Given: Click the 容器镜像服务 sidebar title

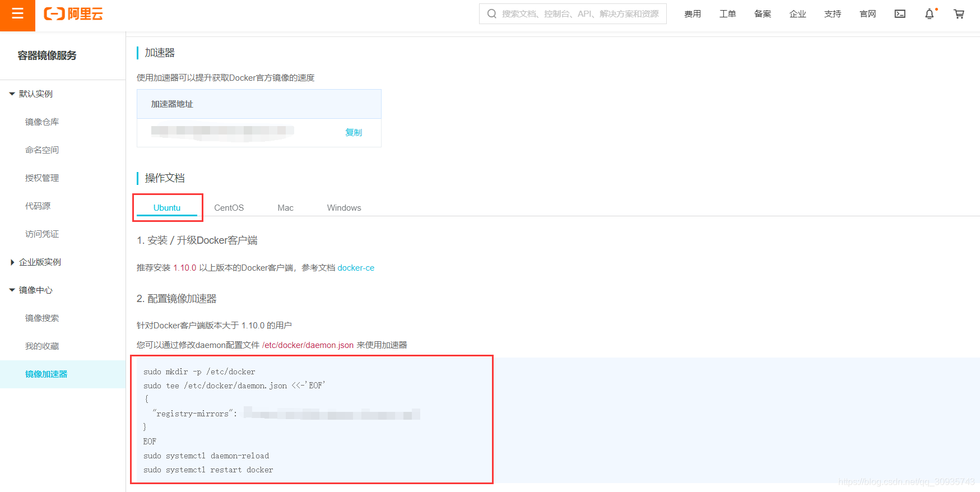Looking at the screenshot, I should [x=47, y=55].
